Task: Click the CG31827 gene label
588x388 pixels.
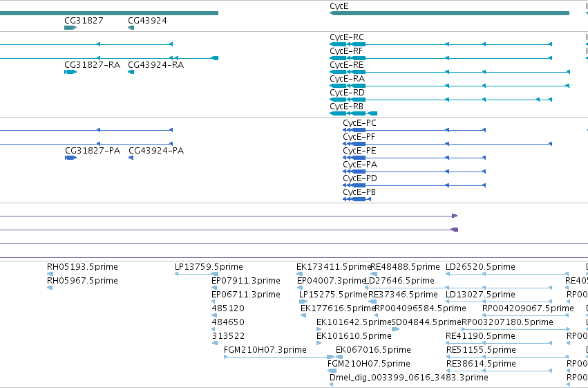Action: coord(84,20)
